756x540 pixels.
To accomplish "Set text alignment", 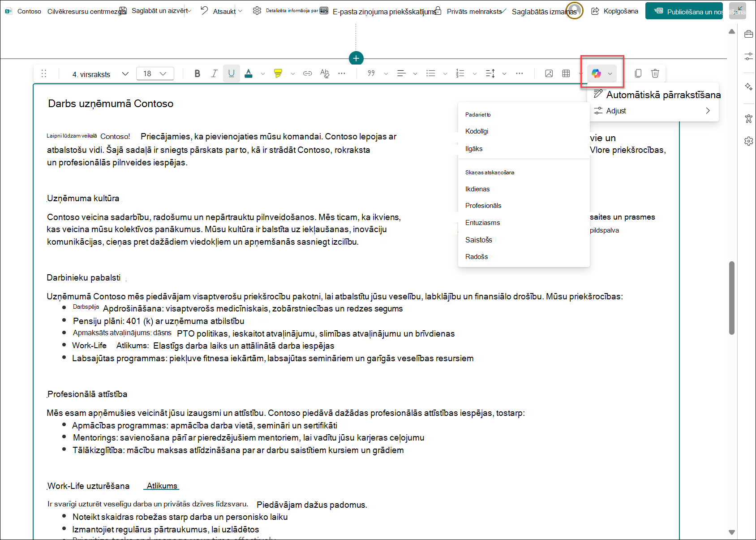I will [401, 73].
